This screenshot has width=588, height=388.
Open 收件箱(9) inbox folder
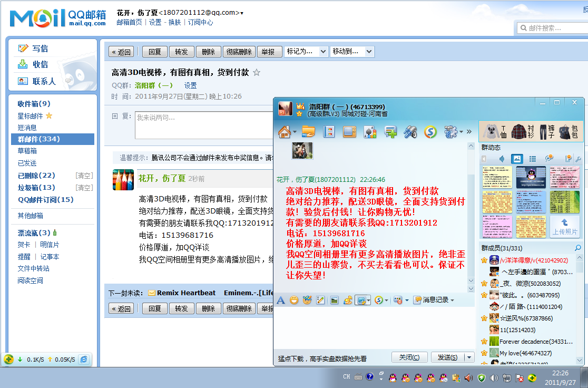coord(34,103)
